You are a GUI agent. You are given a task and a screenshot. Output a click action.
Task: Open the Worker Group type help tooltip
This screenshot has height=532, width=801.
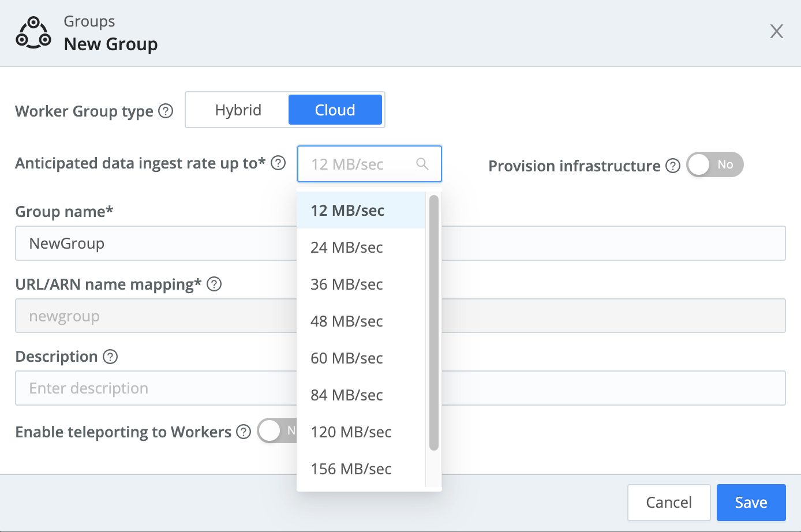click(x=167, y=111)
